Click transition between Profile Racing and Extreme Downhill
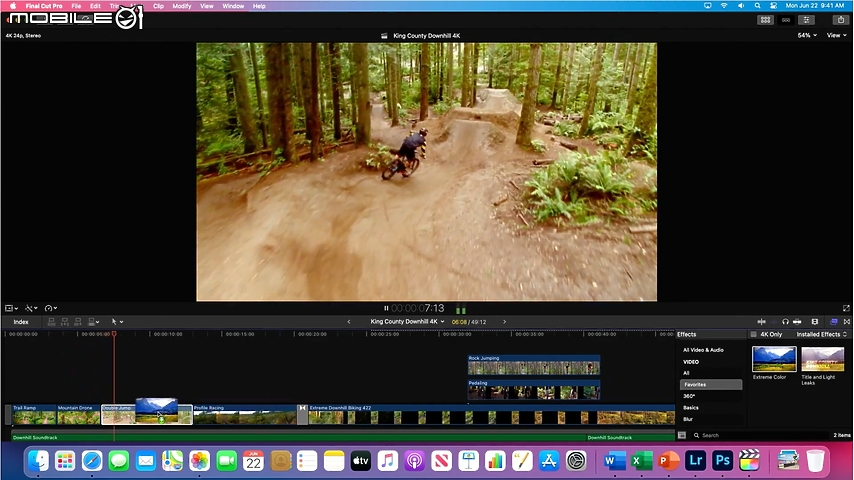Image resolution: width=854 pixels, height=480 pixels. (302, 415)
